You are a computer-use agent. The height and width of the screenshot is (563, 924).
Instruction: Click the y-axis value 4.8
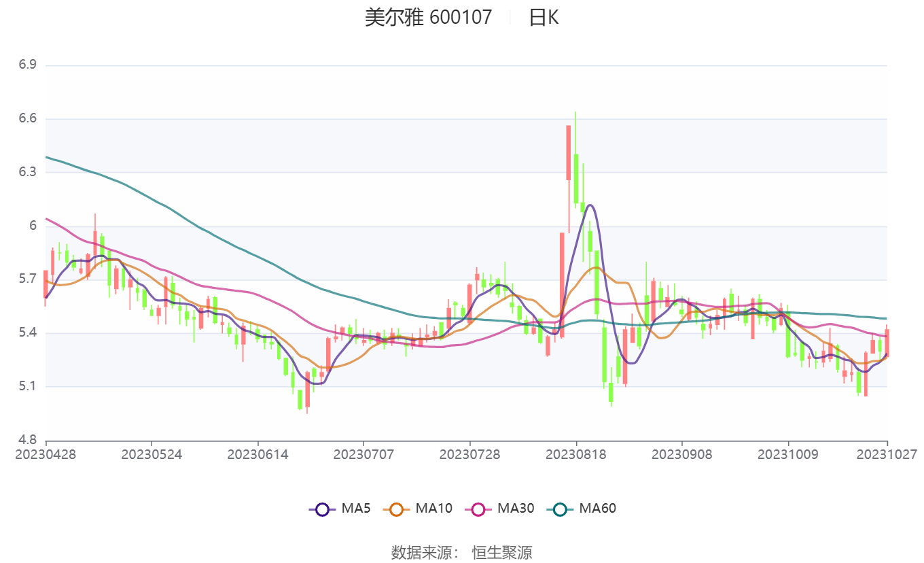[27, 440]
